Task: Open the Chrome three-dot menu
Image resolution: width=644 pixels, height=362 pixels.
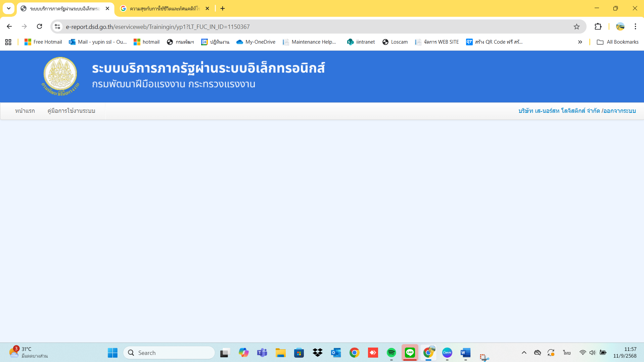Action: tap(635, 27)
